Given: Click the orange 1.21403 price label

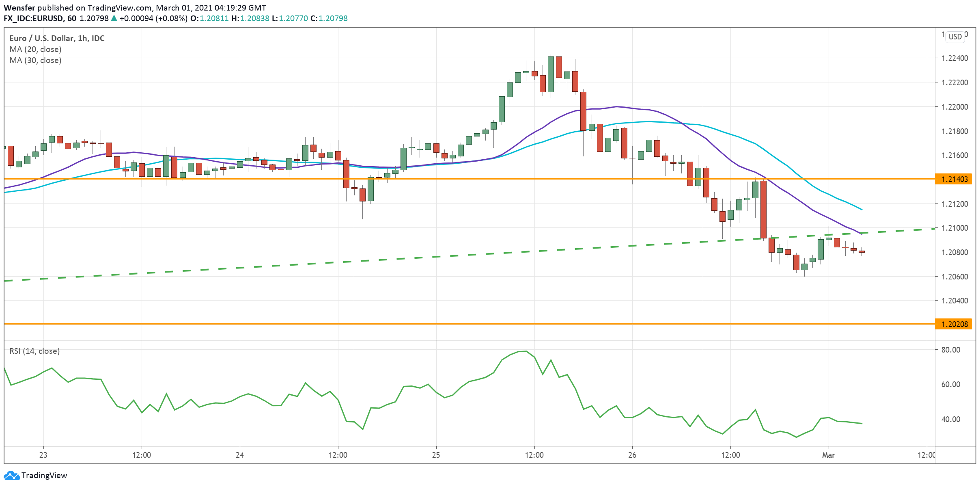Looking at the screenshot, I should pyautogui.click(x=954, y=179).
